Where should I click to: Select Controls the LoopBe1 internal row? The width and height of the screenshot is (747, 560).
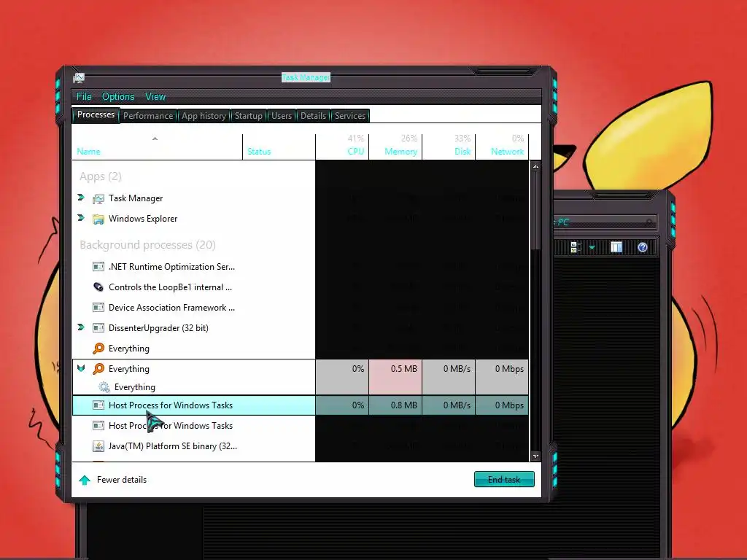(300, 287)
